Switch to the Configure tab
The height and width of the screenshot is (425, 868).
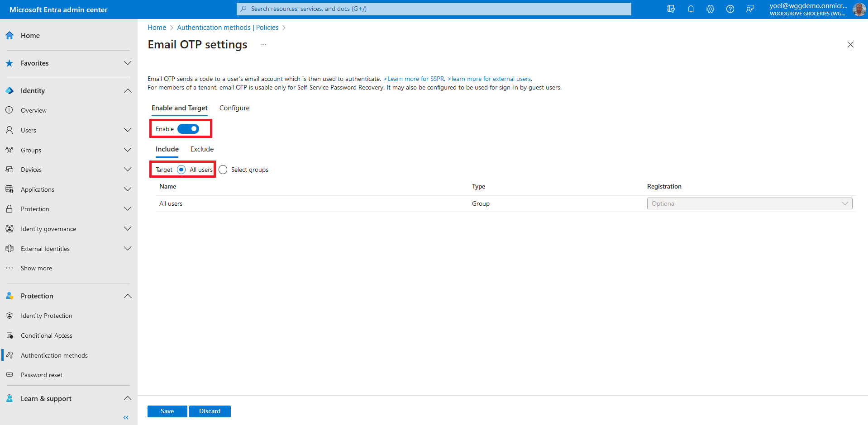234,108
